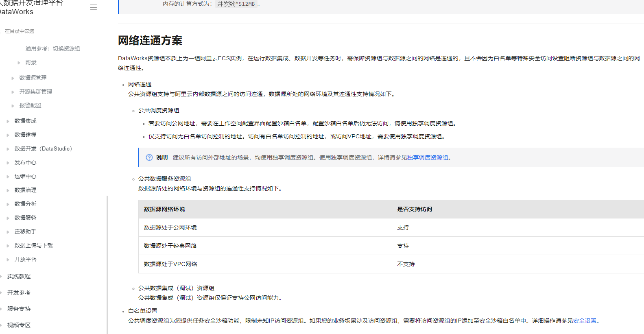Open 附录 in the sidebar

coord(31,62)
